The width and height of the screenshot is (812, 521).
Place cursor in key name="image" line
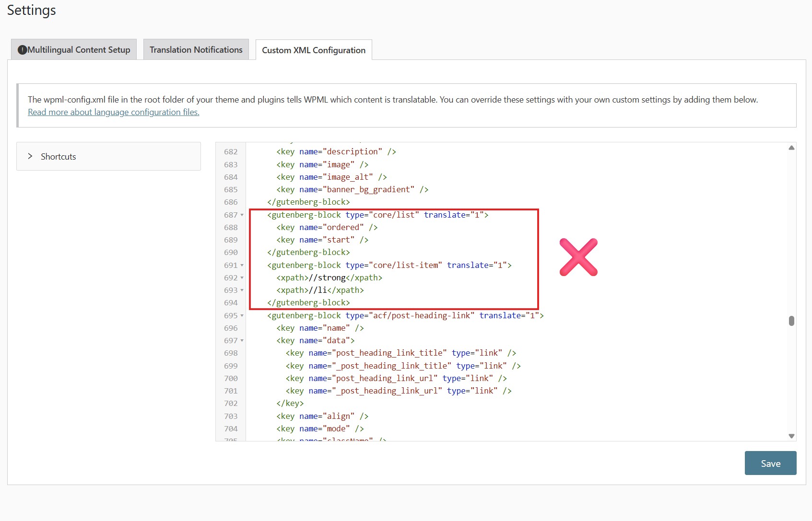tap(322, 164)
